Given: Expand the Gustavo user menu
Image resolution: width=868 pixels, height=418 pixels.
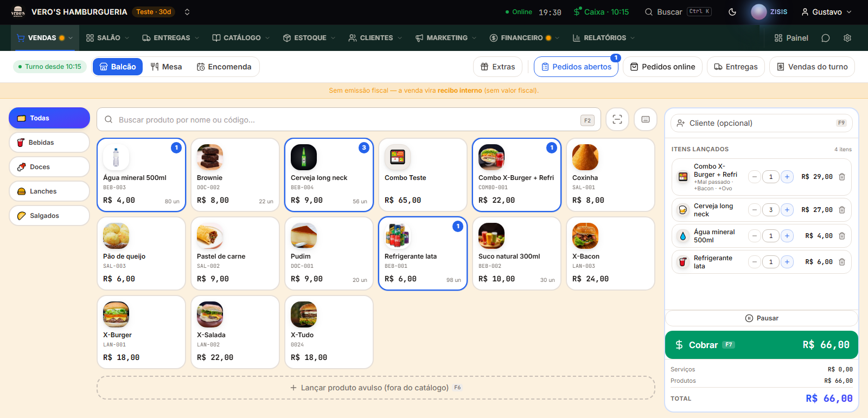Looking at the screenshot, I should pyautogui.click(x=826, y=12).
